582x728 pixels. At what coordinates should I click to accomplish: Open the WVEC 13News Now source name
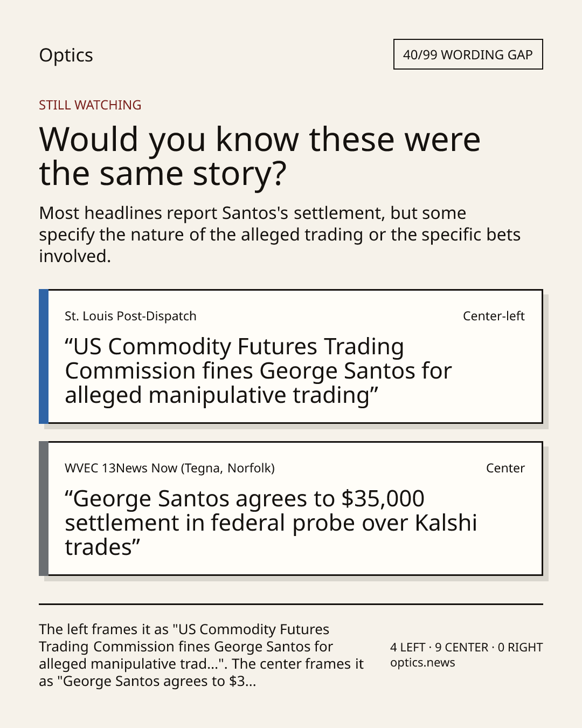(170, 468)
